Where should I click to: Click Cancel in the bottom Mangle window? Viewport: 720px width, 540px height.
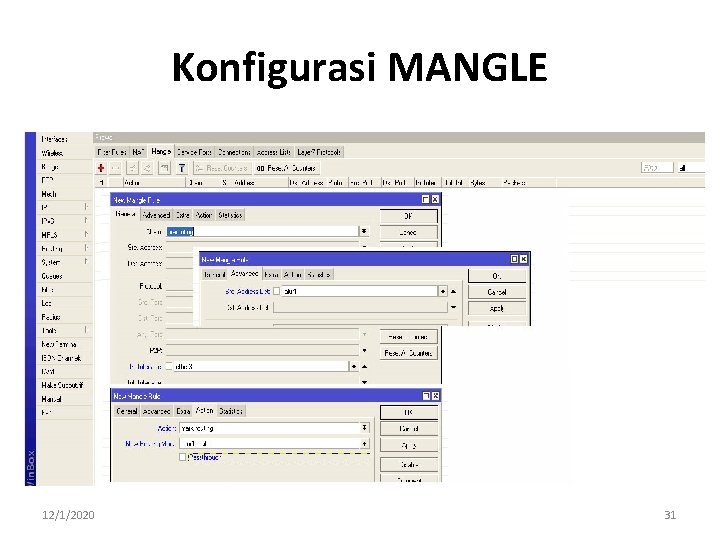(409, 429)
